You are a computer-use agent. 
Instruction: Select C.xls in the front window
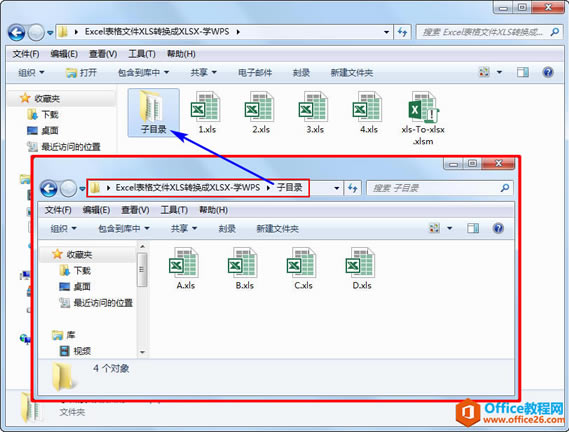click(x=303, y=269)
